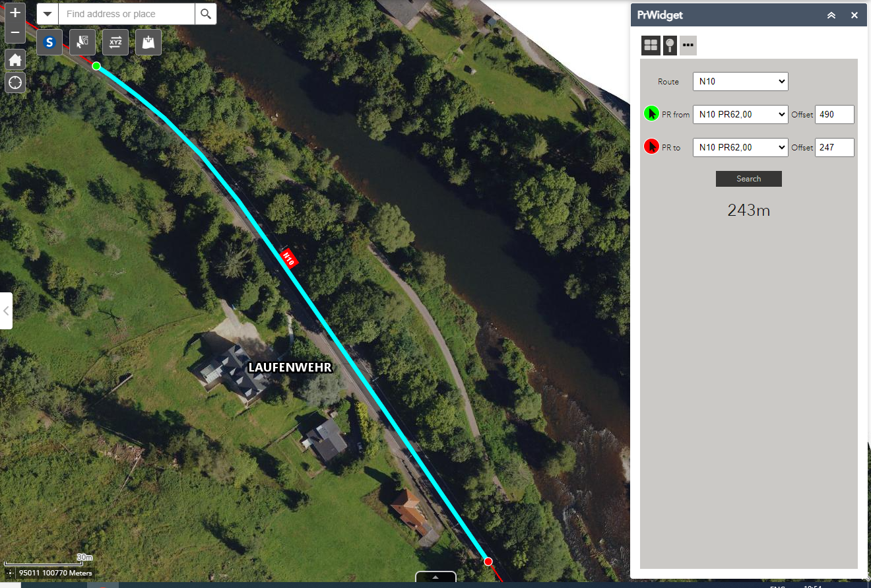Image resolution: width=871 pixels, height=588 pixels.
Task: Open the PR to dropdown
Action: click(740, 147)
